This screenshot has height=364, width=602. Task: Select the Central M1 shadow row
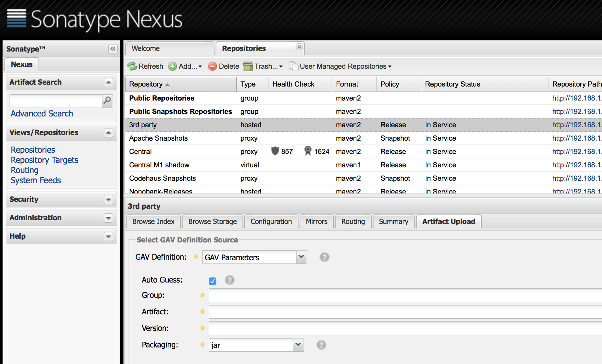363,165
